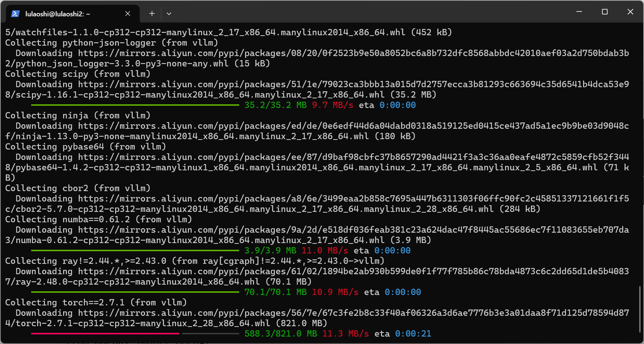Click the text "Collecting scipy (from vllm)"
The width and height of the screenshot is (644, 344).
point(78,74)
